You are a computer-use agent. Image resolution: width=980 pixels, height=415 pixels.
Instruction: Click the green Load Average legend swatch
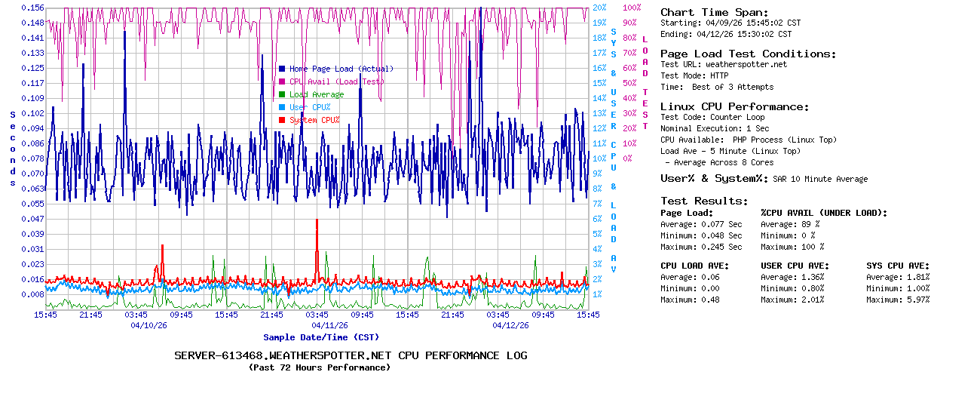click(x=282, y=94)
